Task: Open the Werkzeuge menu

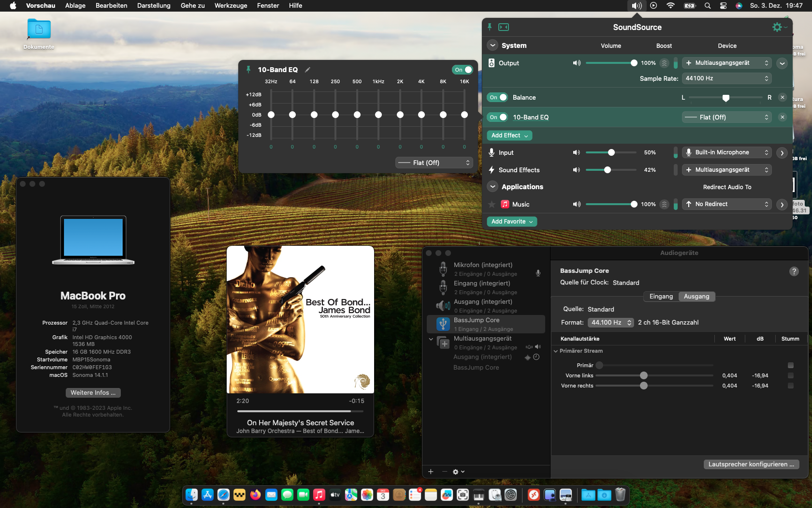Action: click(231, 6)
